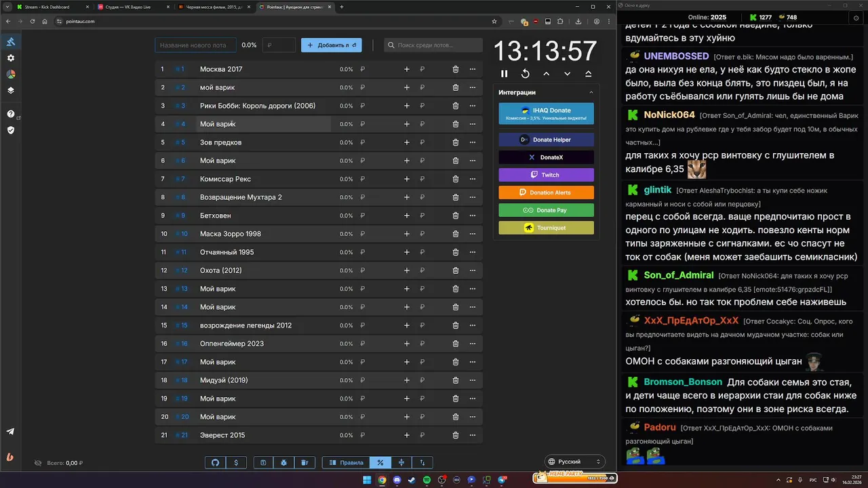This screenshot has width=868, height=488.
Task: Open three-dot menu for Мидуэй (2019)
Action: click(x=473, y=380)
